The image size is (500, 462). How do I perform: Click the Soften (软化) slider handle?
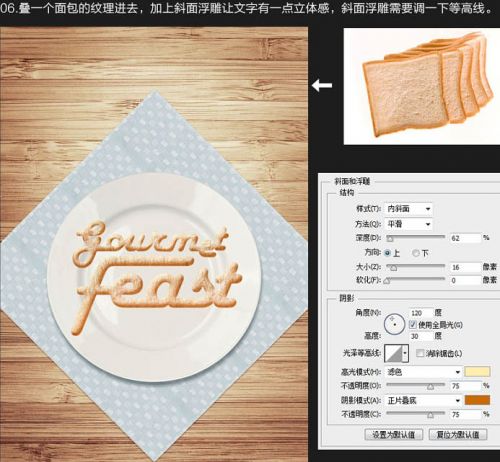tap(387, 281)
